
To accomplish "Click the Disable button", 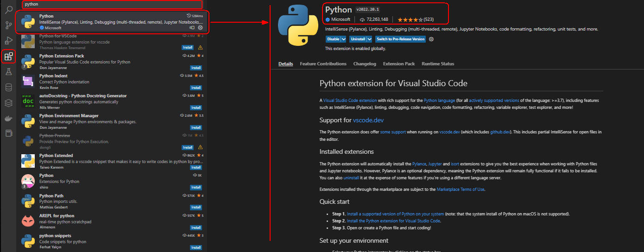I will pos(334,39).
